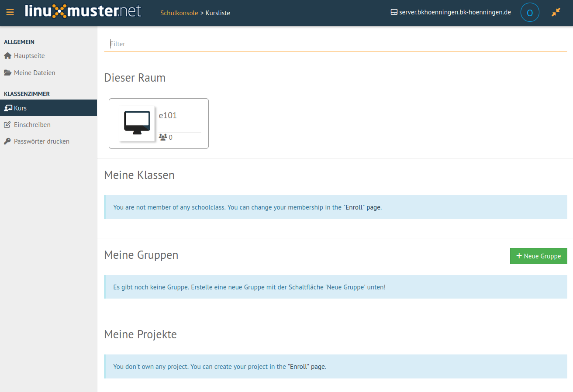Click the Meine Projekte heading
Image resolution: width=573 pixels, height=392 pixels.
pos(140,334)
